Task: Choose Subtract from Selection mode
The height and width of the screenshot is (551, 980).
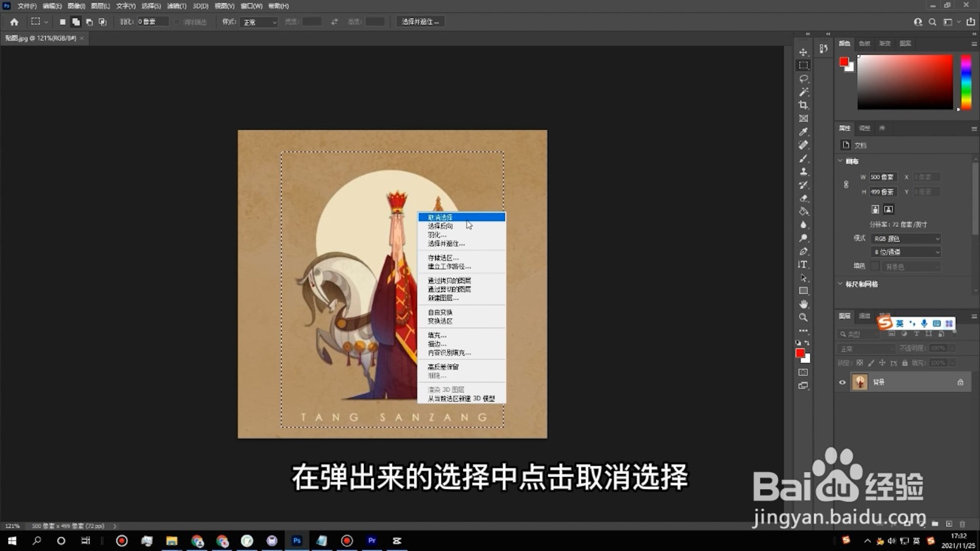Action: pyautogui.click(x=89, y=21)
